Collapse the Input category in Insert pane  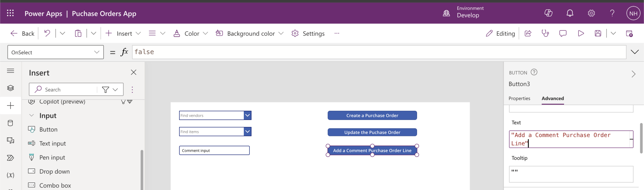32,115
